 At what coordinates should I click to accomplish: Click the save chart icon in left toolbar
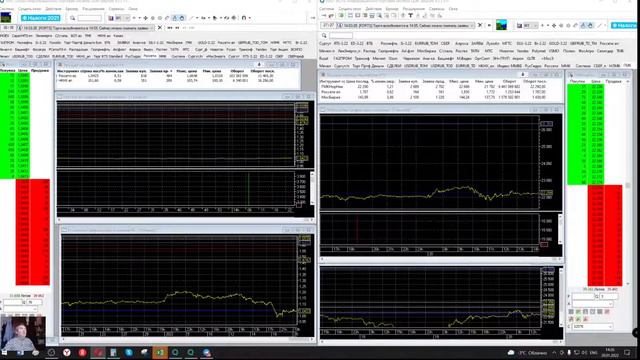coord(111,18)
